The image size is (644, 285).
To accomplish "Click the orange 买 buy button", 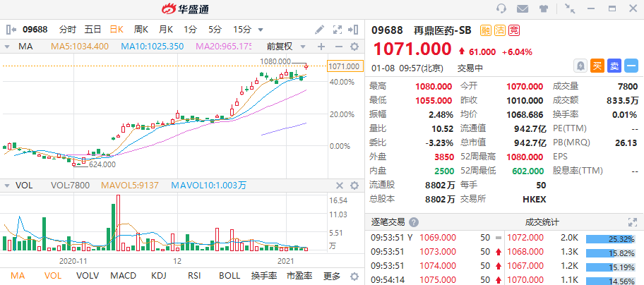I will (597, 66).
